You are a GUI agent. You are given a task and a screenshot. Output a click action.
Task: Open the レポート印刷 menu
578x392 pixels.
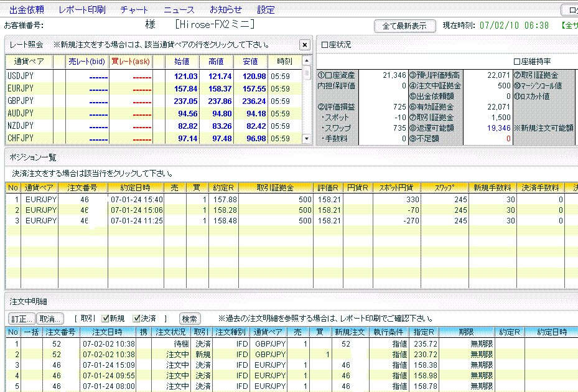point(82,10)
